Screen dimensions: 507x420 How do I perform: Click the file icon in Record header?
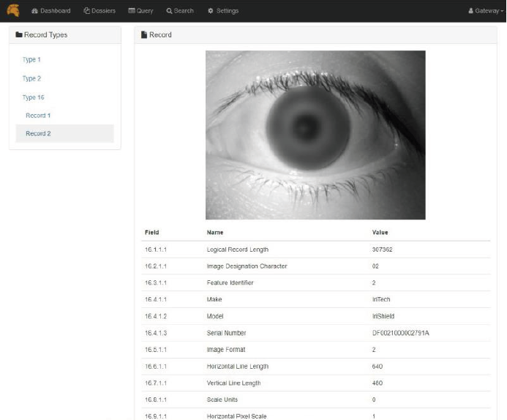click(x=144, y=34)
